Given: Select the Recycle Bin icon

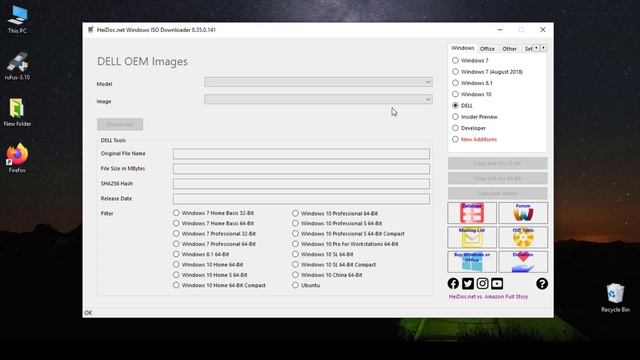Looking at the screenshot, I should [615, 298].
